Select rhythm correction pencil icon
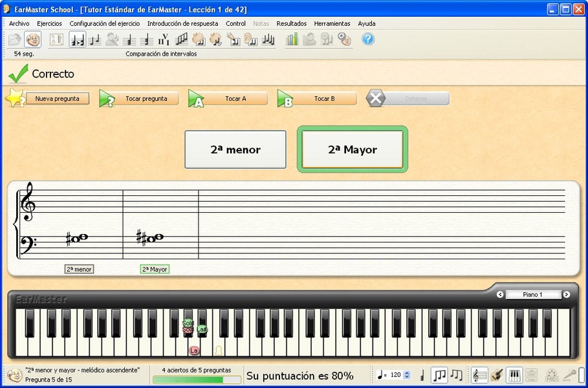 pos(234,39)
